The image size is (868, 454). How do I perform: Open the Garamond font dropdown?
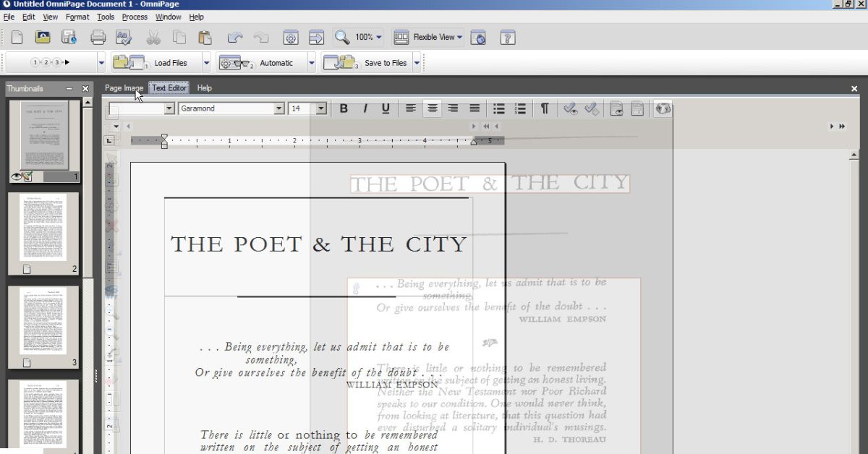click(x=279, y=108)
